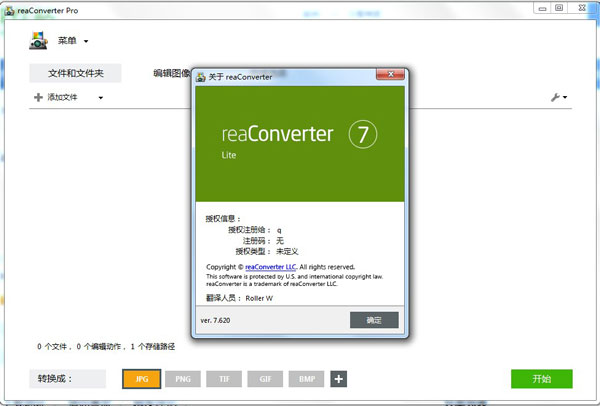This screenshot has height=406, width=600.
Task: Start conversion with 开始 button
Action: (542, 379)
